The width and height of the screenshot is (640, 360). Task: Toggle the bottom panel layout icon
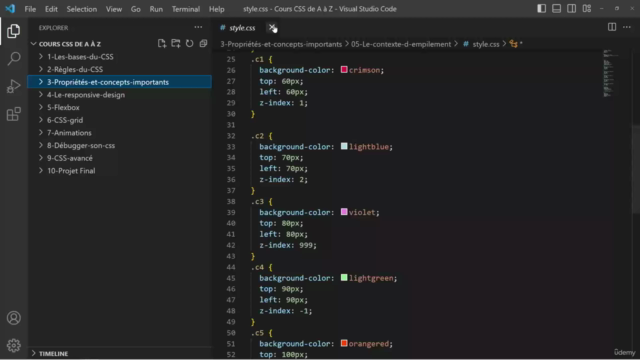pyautogui.click(x=556, y=9)
